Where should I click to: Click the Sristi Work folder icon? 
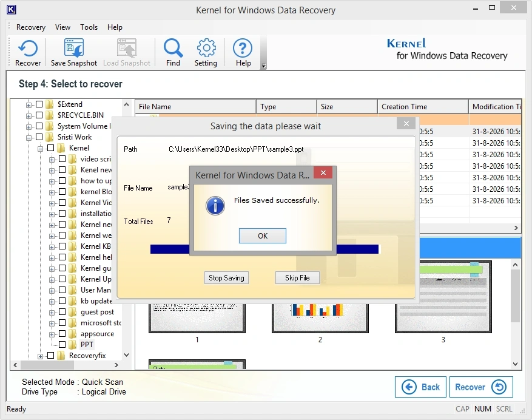coord(50,137)
